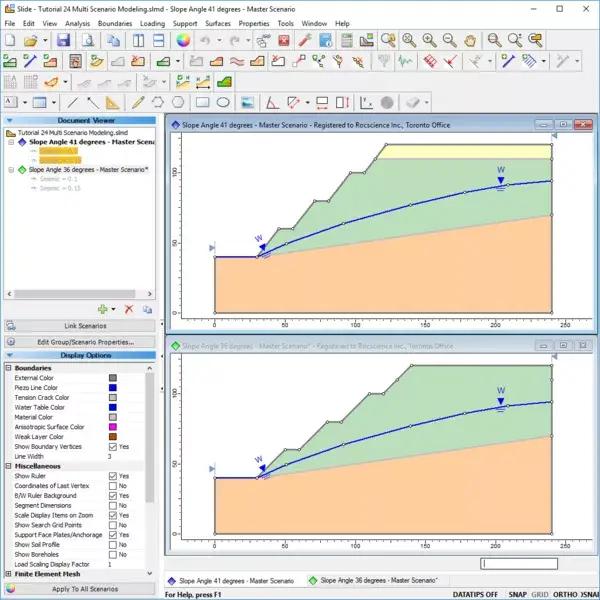Screen dimensions: 600x600
Task: Toggle Show Boundary Vertices checkbox
Action: click(113, 447)
